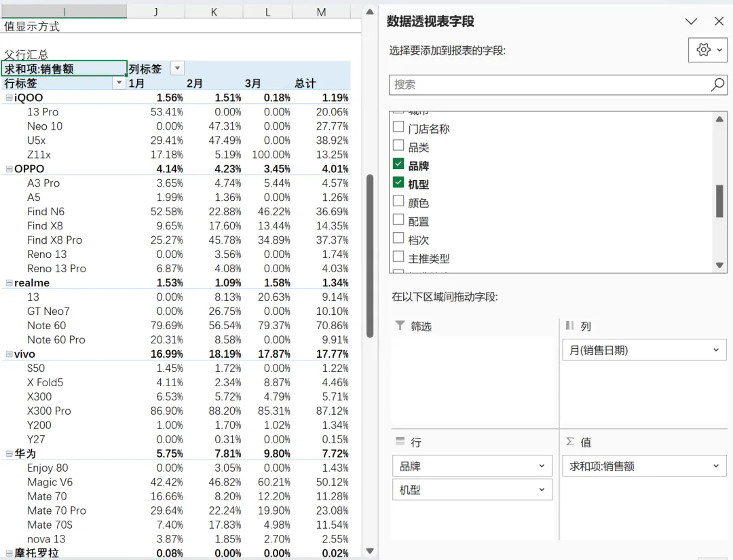Viewport: 733px width, 560px height.
Task: Click the 行 area rows icon
Action: [400, 441]
